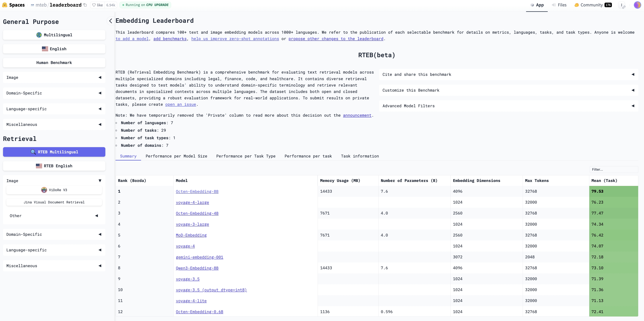This screenshot has height=321, width=644.
Task: Open the Octen-Embedding-8B model link
Action: tap(197, 191)
